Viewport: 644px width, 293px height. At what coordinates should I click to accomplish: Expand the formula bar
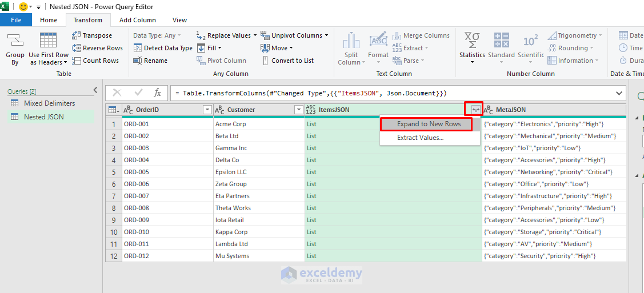(619, 93)
